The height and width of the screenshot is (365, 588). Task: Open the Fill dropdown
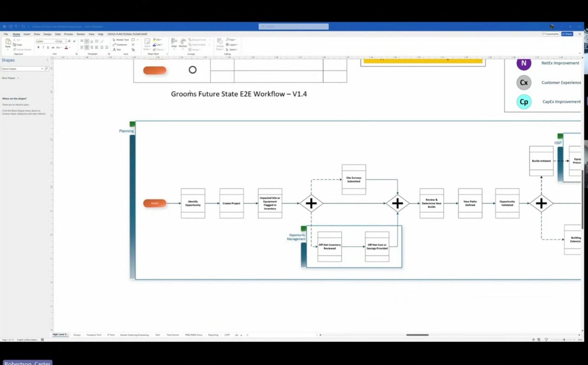click(x=157, y=40)
